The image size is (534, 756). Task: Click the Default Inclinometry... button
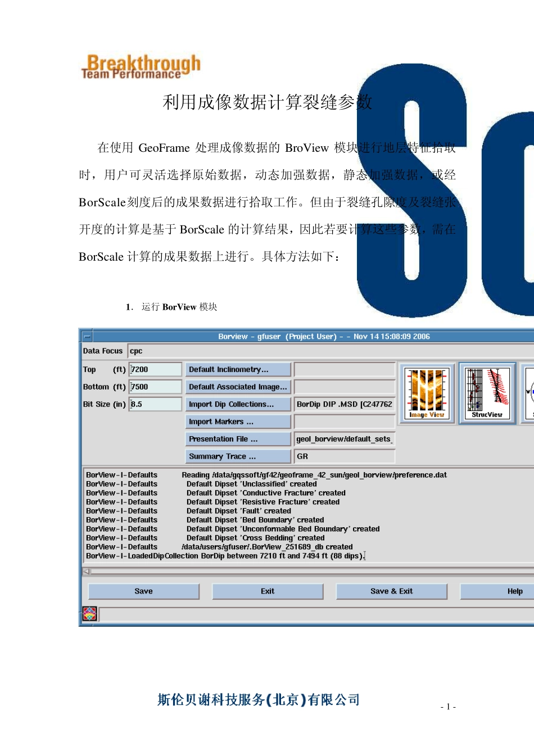coord(238,369)
